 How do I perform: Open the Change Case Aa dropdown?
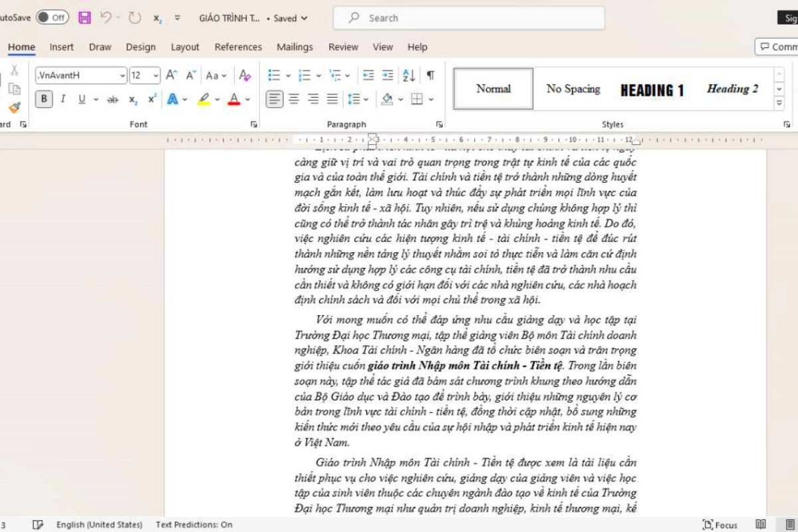[216, 75]
